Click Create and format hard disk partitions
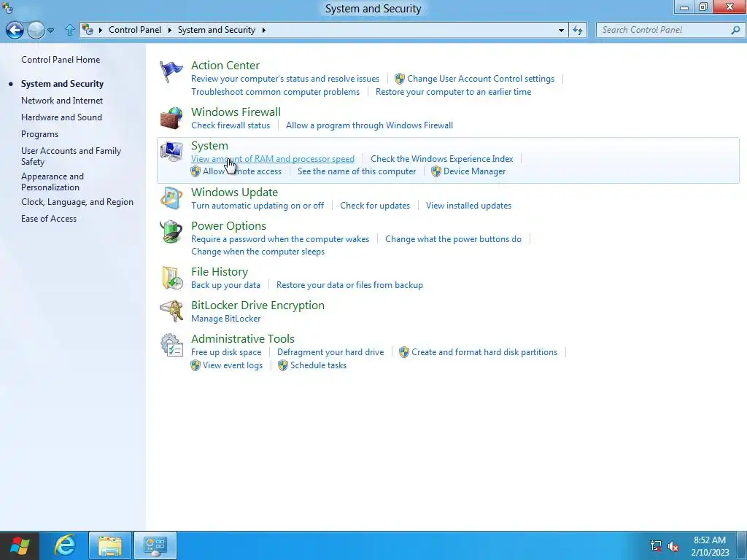The image size is (747, 560). coord(484,352)
